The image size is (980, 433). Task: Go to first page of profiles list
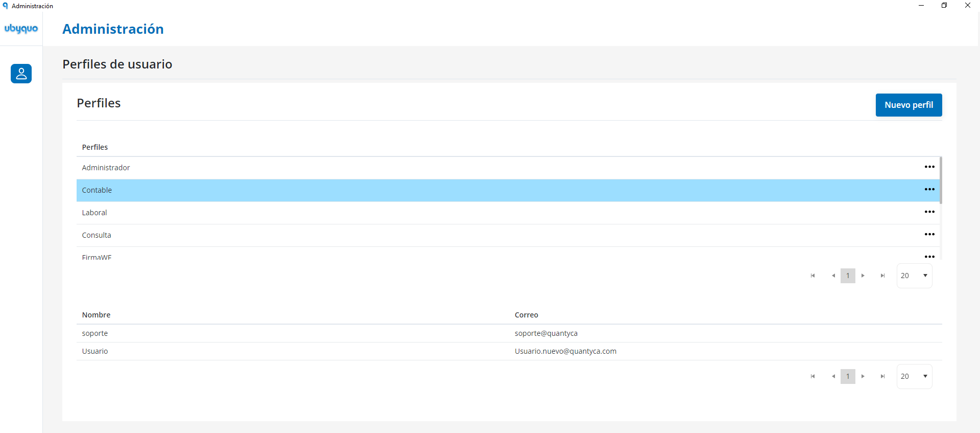[x=812, y=276]
